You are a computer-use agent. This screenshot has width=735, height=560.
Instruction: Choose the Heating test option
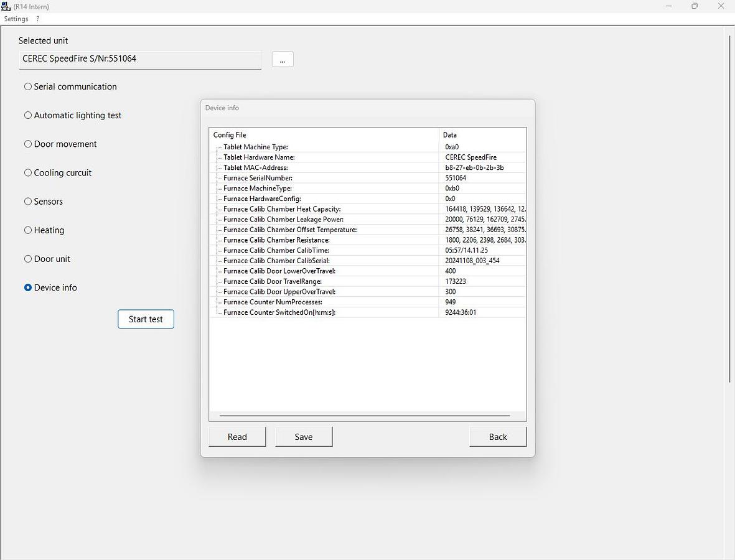pyautogui.click(x=28, y=230)
